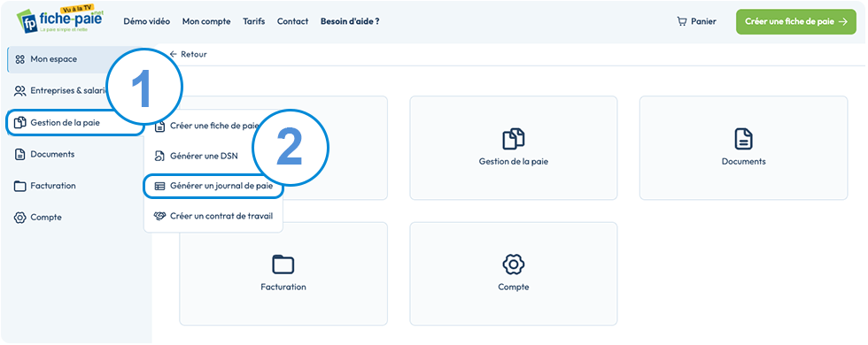Open the Contact page
The width and height of the screenshot is (868, 345).
293,21
